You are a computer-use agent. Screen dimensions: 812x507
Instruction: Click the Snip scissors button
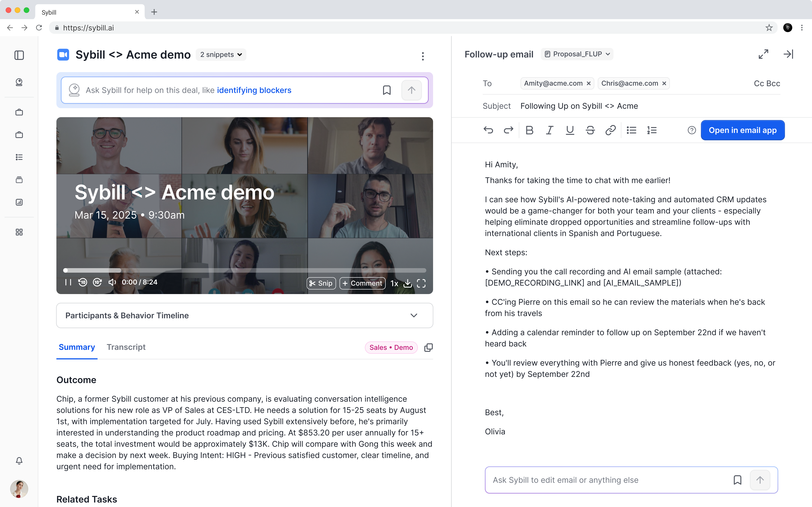point(321,283)
